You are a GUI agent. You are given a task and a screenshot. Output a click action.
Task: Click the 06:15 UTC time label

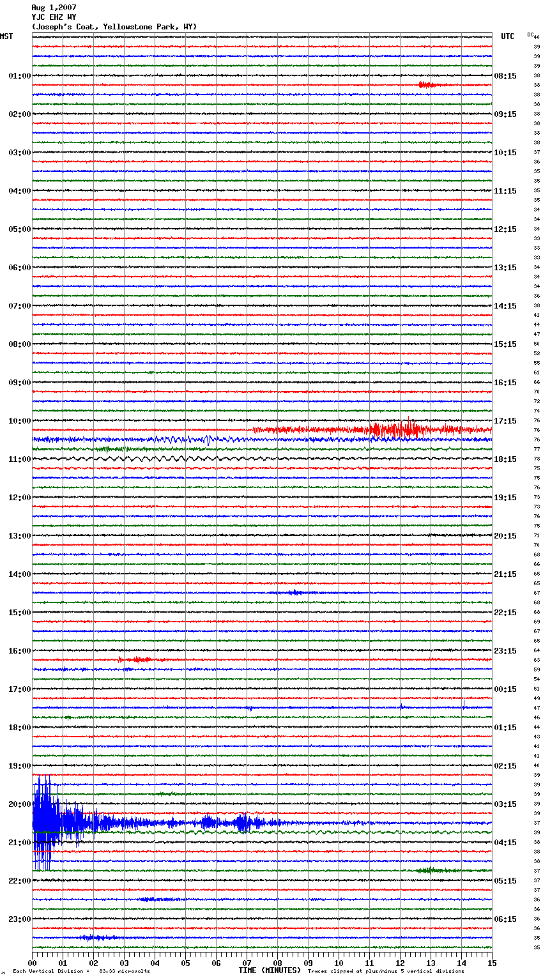point(505,919)
